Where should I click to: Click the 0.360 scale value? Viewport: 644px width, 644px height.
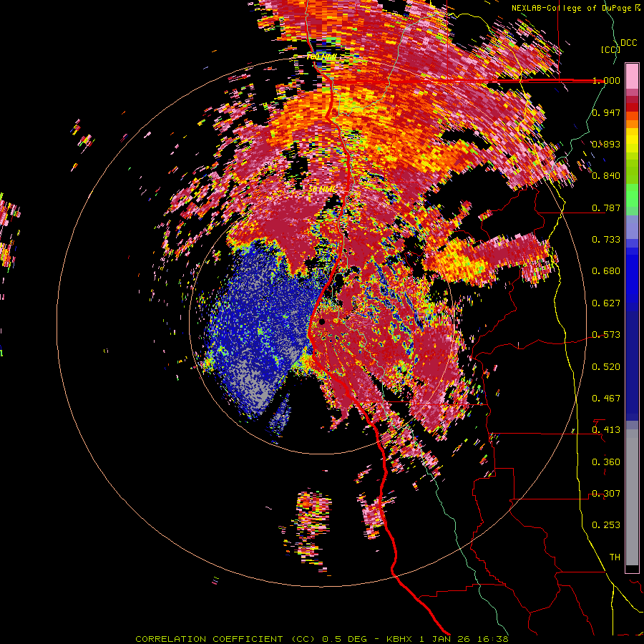pyautogui.click(x=606, y=462)
